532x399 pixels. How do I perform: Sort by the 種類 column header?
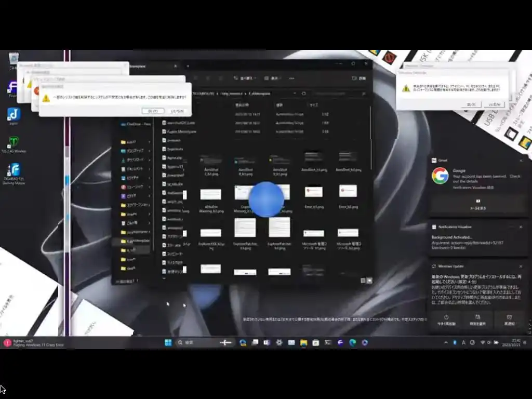[280, 105]
